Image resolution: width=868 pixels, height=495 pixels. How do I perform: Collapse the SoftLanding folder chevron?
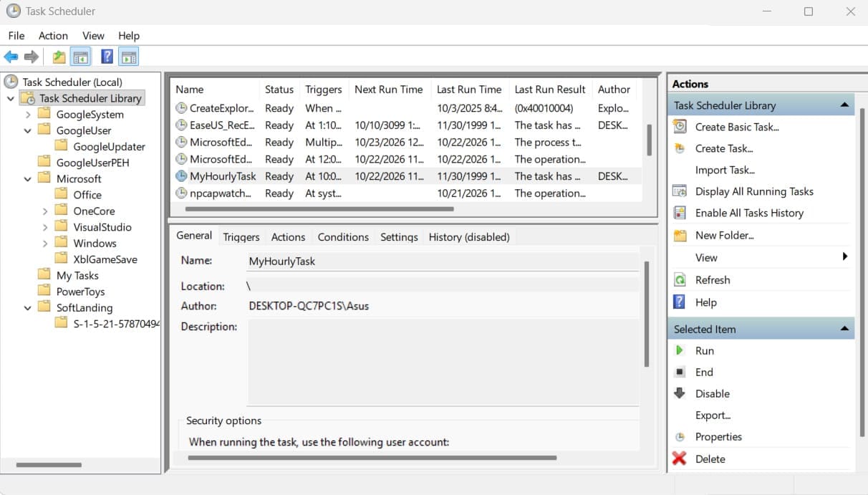tap(28, 308)
